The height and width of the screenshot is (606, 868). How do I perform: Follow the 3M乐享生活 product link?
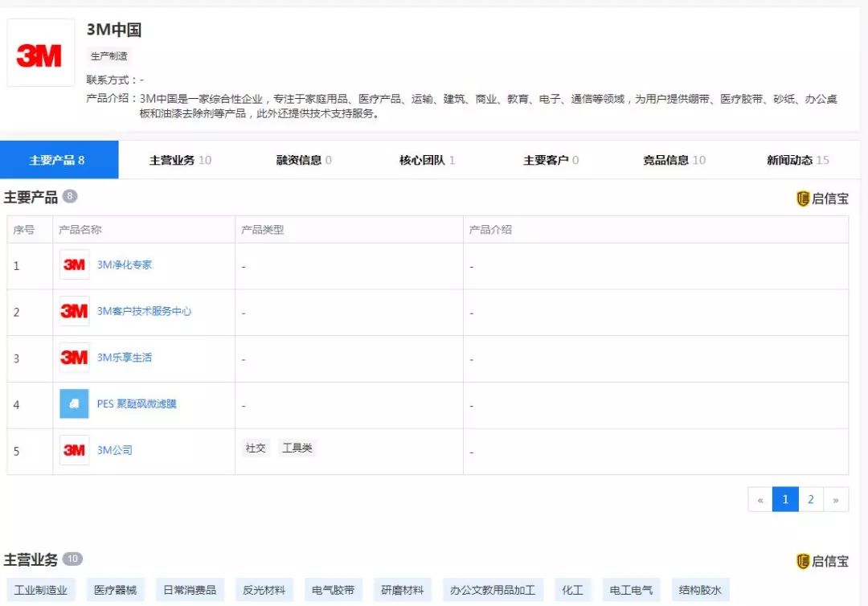(125, 358)
